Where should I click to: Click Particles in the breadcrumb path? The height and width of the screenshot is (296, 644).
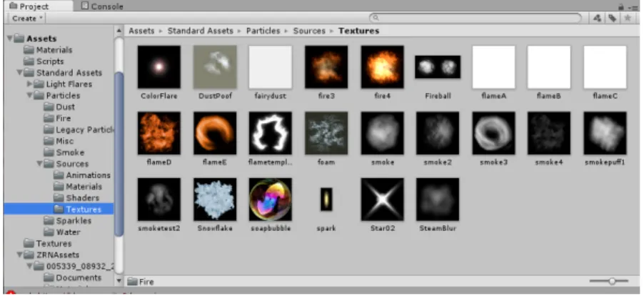(x=263, y=31)
